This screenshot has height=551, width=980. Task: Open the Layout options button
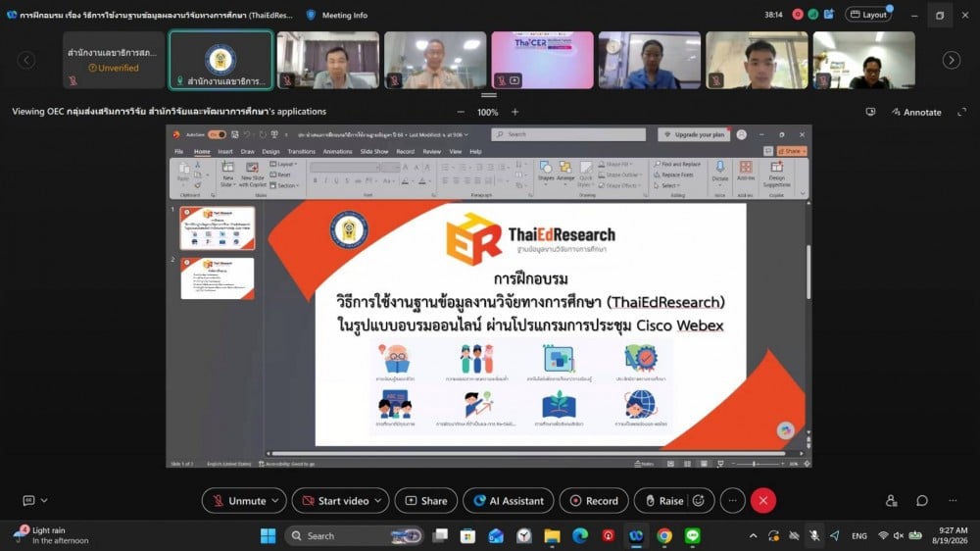(868, 15)
